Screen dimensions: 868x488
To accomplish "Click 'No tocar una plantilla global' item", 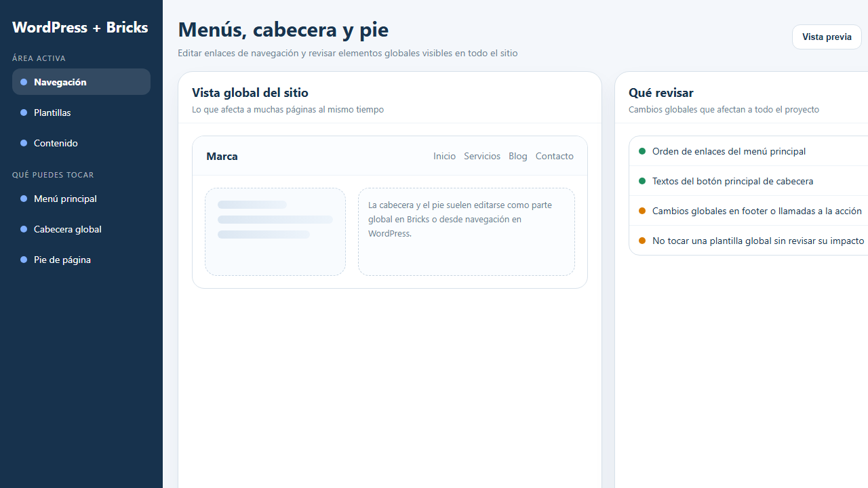I will pyautogui.click(x=757, y=241).
